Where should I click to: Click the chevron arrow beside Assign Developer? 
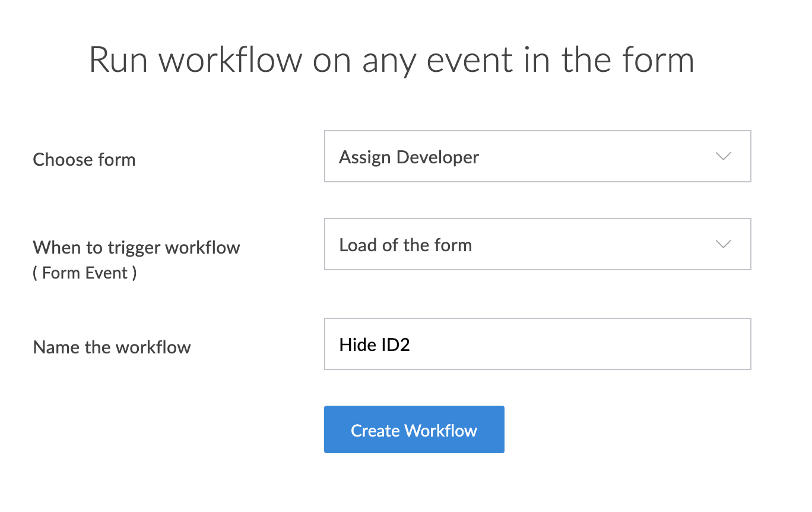723,157
